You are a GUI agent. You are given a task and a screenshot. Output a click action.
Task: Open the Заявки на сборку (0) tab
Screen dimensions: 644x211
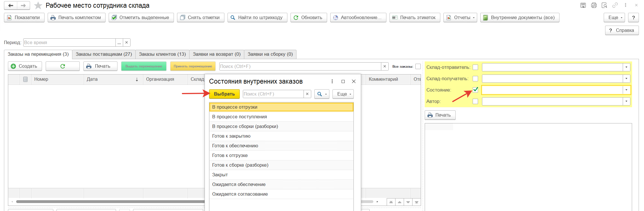[x=270, y=54]
